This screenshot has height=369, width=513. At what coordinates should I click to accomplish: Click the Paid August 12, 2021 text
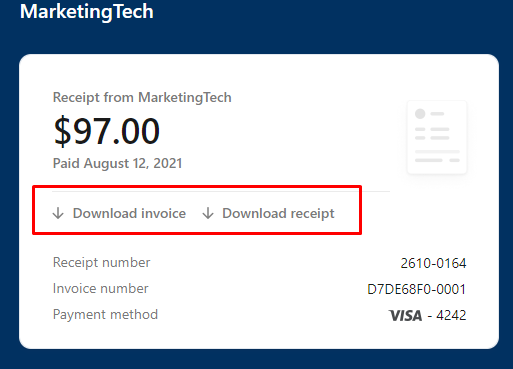pos(117,163)
